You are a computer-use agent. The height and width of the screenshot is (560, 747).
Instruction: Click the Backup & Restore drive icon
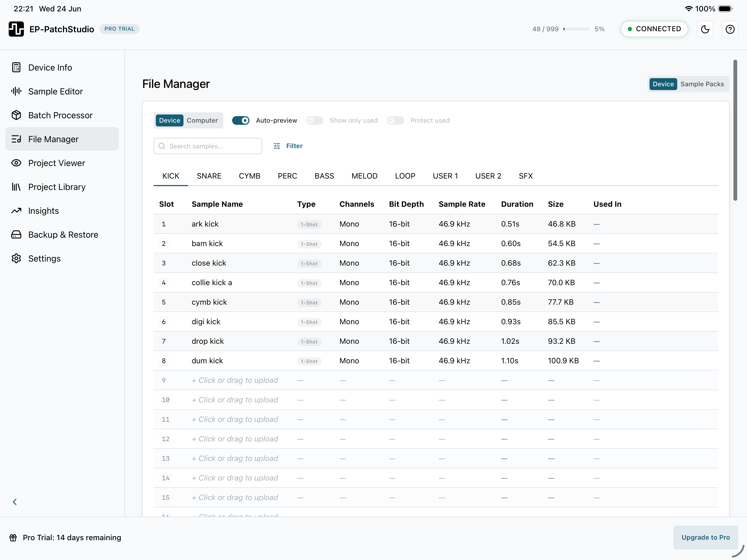click(16, 235)
